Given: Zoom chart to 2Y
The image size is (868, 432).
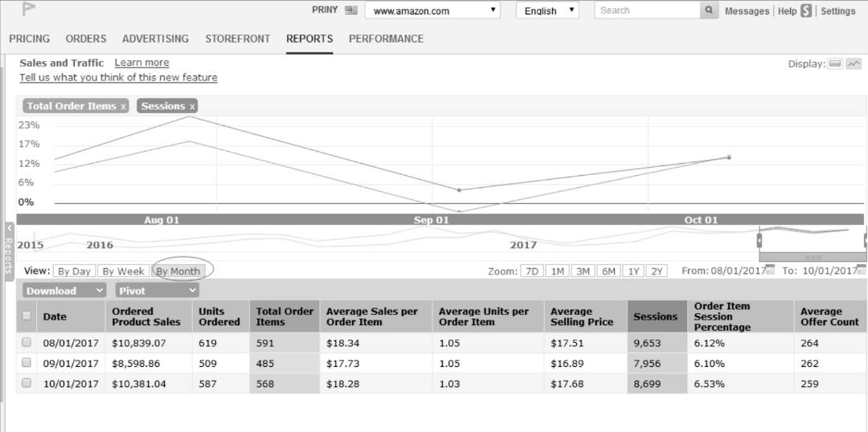Looking at the screenshot, I should click(657, 271).
